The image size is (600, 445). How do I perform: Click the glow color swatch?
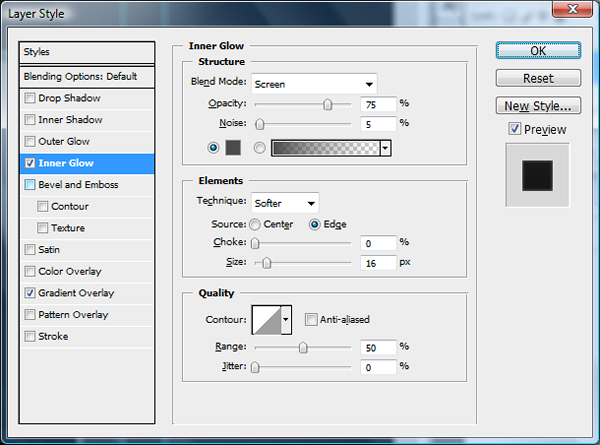pos(233,147)
